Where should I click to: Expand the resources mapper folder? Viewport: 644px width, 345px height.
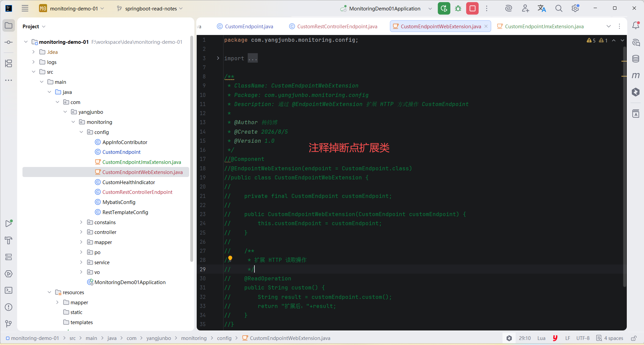[x=57, y=302]
